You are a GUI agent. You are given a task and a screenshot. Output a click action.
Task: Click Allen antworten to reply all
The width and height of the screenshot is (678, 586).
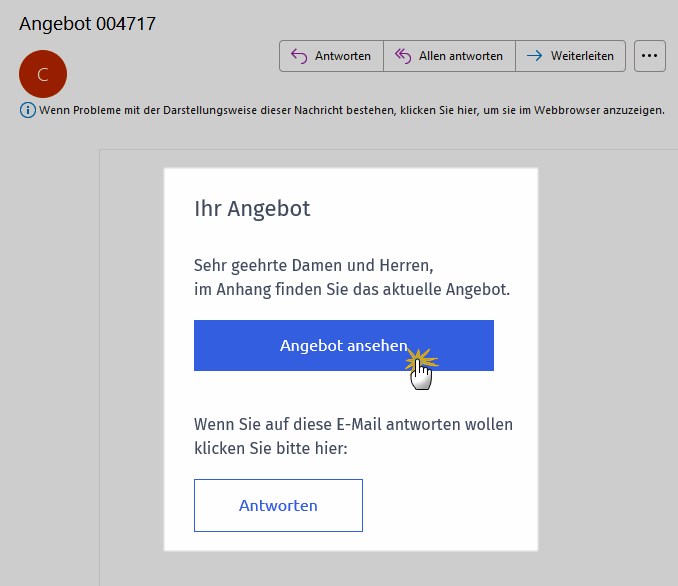[449, 56]
